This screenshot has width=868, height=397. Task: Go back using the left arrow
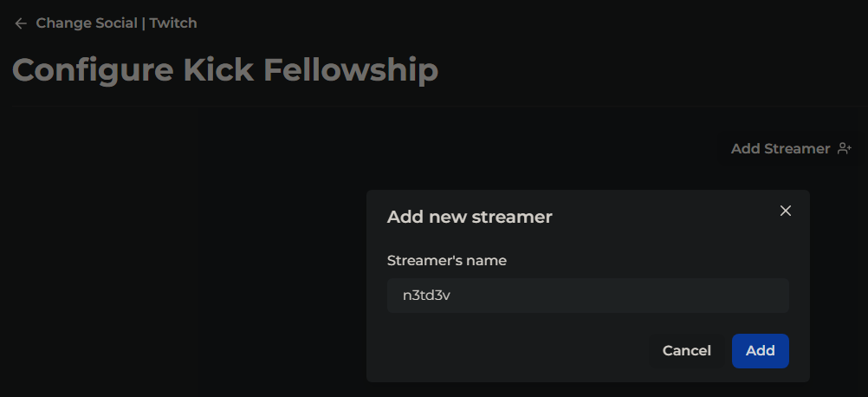coord(21,23)
